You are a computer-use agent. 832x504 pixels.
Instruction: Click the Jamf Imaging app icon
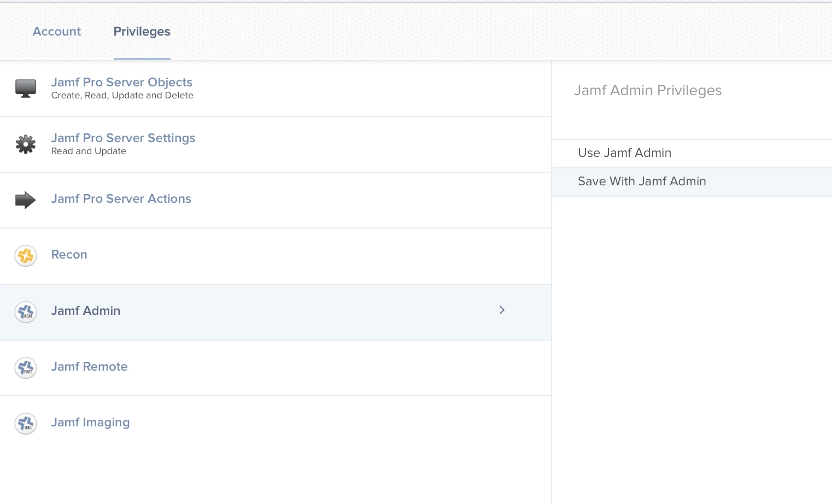pyautogui.click(x=26, y=424)
